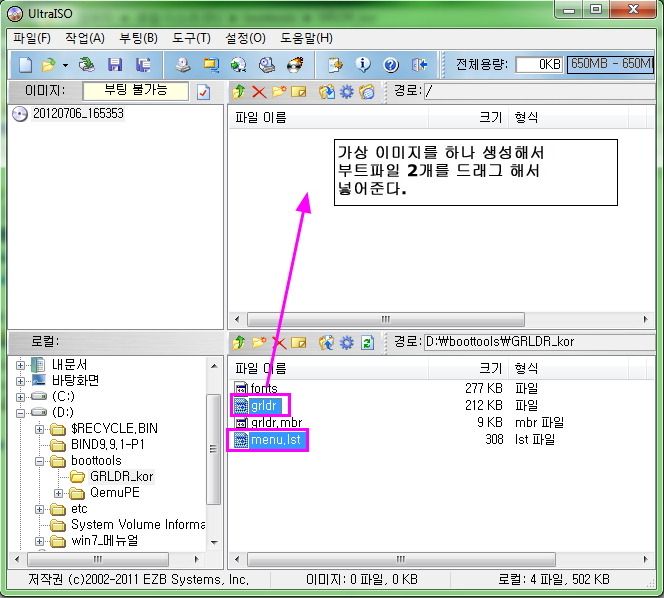Expand the $RECYCLE.BIN folder node
Screen dimensions: 664x598
point(39,429)
